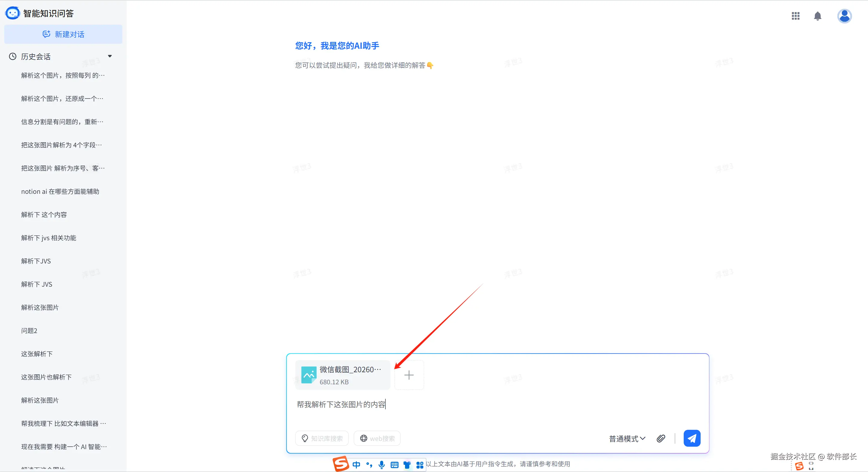
Task: Click the Sogou microphone voice input icon
Action: click(x=382, y=465)
